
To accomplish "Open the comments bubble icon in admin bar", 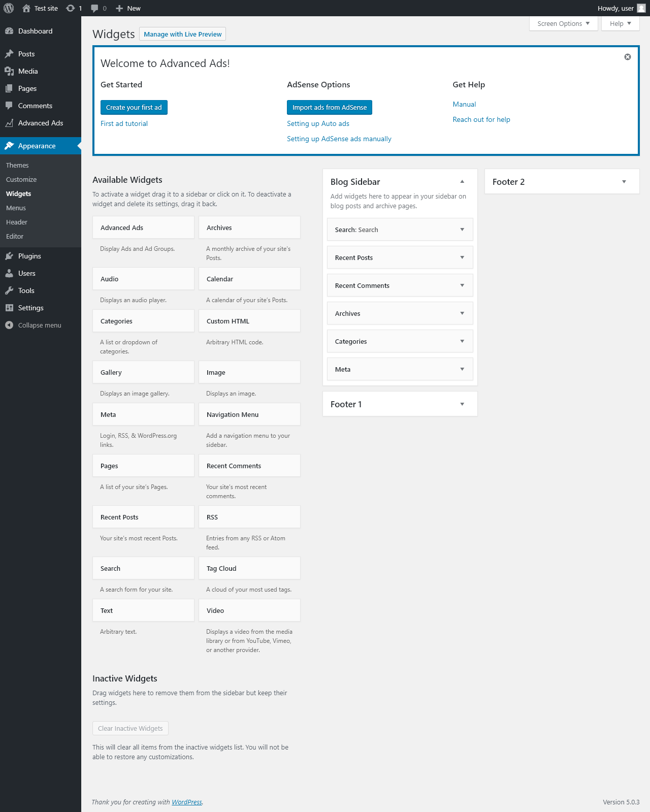I will click(x=94, y=8).
